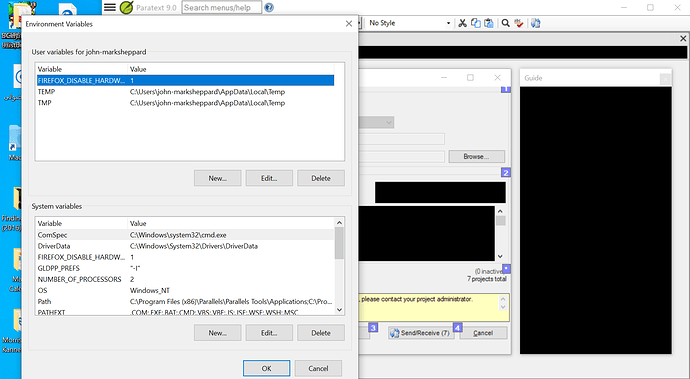Image resolution: width=690 pixels, height=379 pixels.
Task: Click the Send/Receive (7) button
Action: [x=421, y=333]
